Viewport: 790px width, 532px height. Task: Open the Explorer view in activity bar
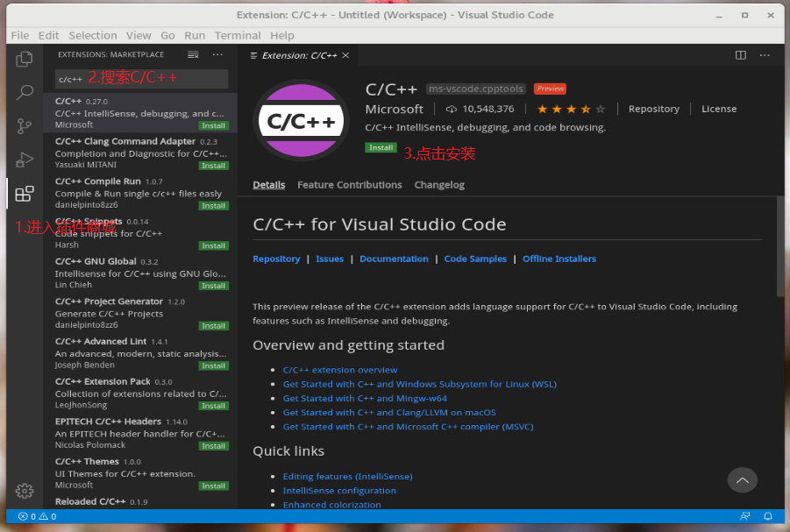point(25,60)
